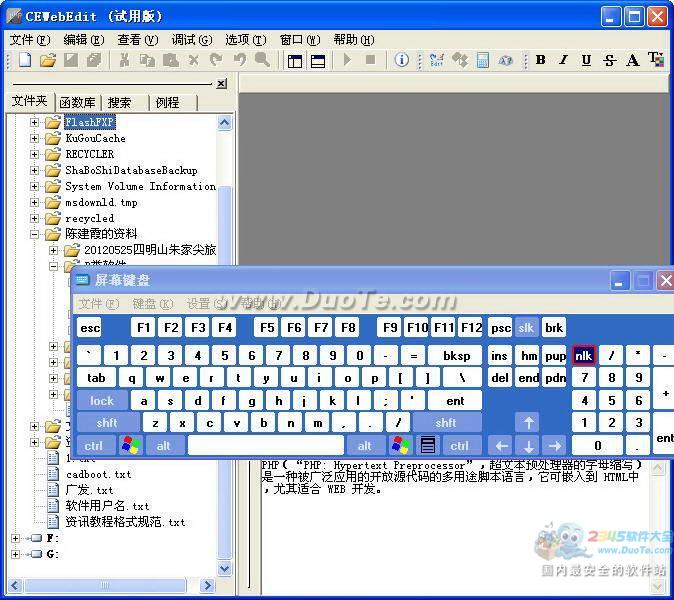Expand the FlashFXP folder
Screen dimensions: 674x600
point(34,122)
